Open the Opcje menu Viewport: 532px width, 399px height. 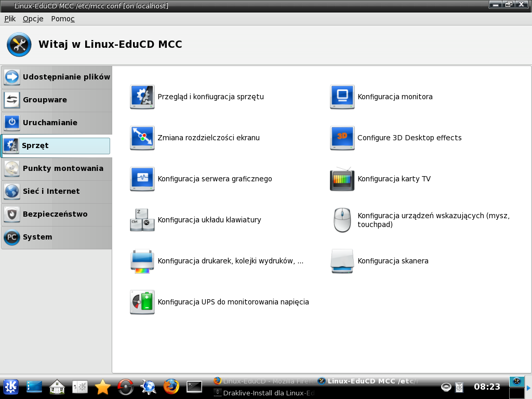pos(33,19)
